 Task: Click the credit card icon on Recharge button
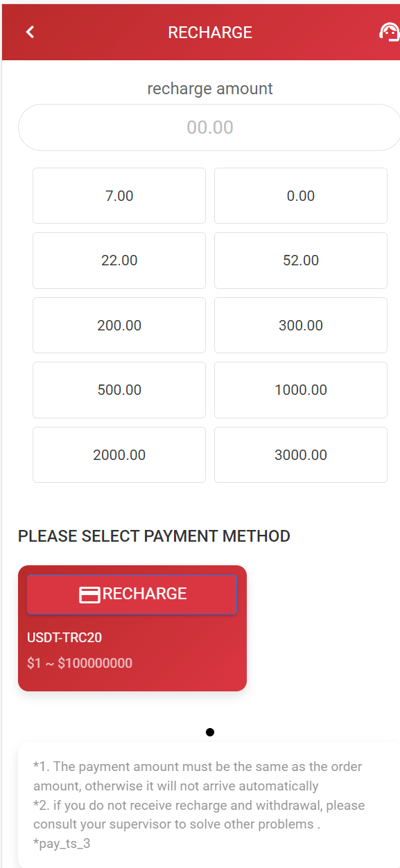tap(89, 594)
